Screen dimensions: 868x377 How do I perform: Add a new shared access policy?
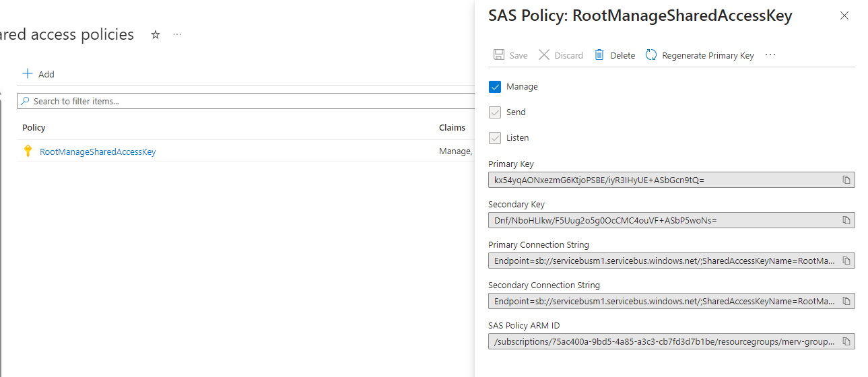click(x=38, y=74)
